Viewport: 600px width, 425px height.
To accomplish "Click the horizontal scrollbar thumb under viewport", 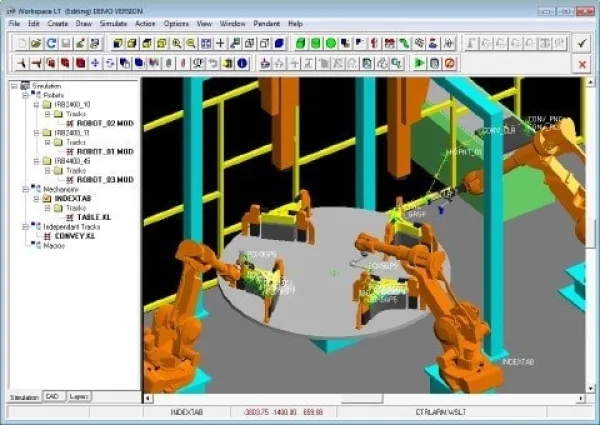I will (x=361, y=398).
